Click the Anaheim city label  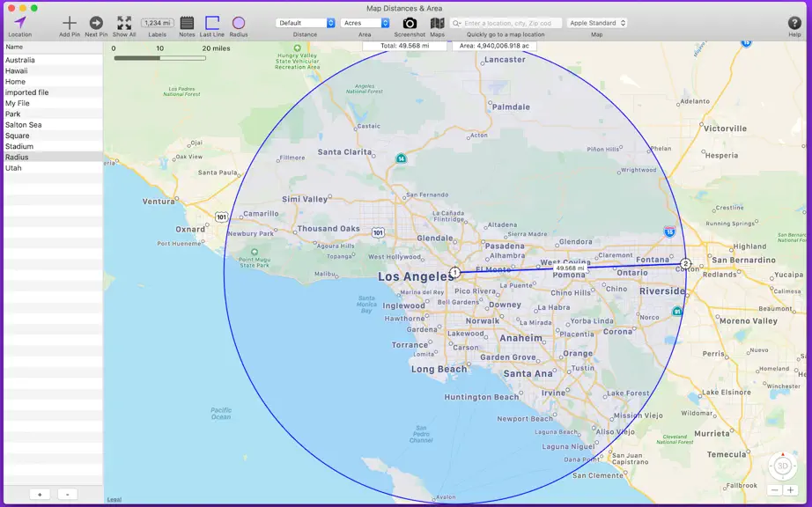[x=521, y=338]
